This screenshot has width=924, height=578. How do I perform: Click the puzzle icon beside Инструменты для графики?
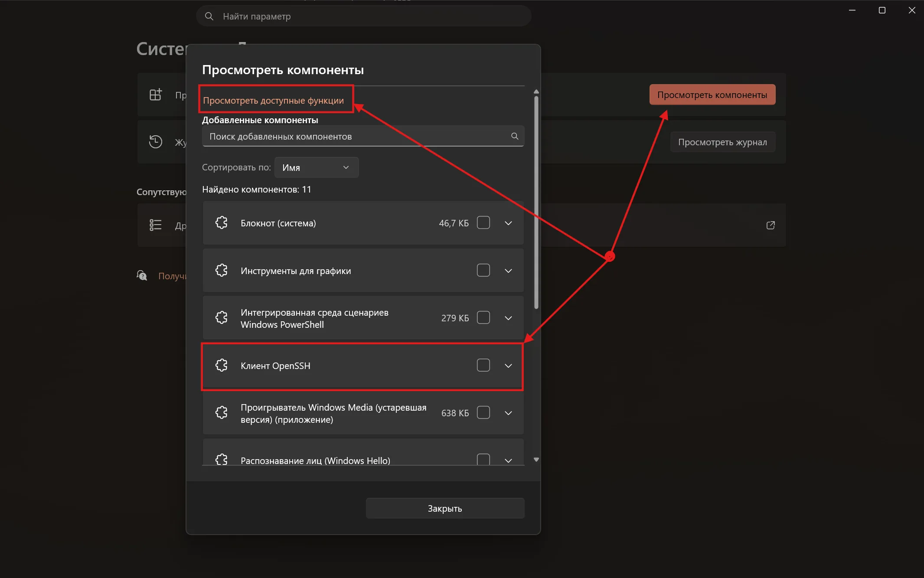click(x=222, y=271)
